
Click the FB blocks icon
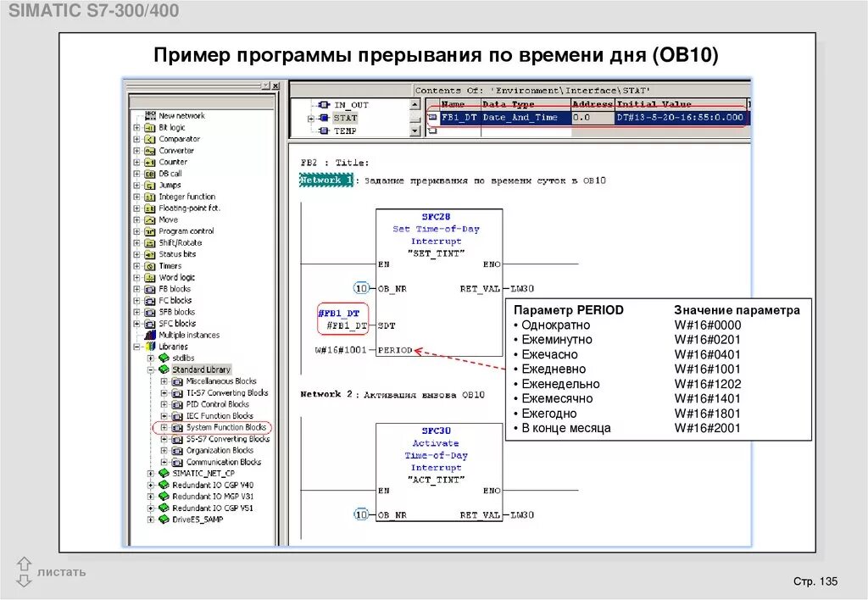(149, 289)
